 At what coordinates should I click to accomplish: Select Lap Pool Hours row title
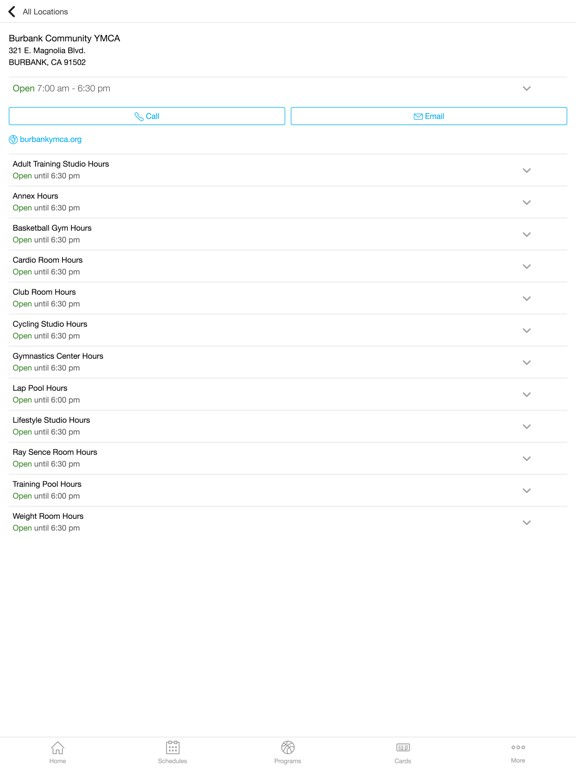click(x=40, y=388)
